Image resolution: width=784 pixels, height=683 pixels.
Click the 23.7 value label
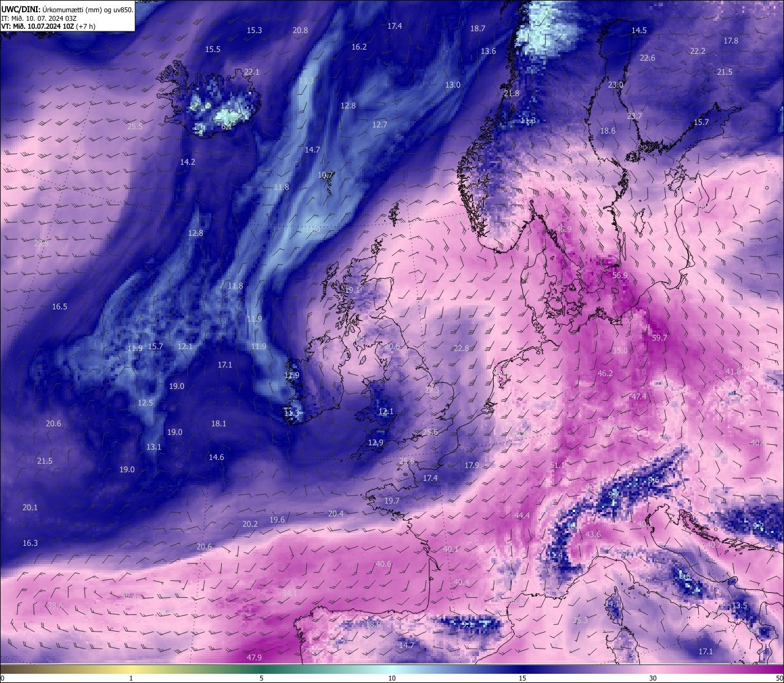(635, 116)
